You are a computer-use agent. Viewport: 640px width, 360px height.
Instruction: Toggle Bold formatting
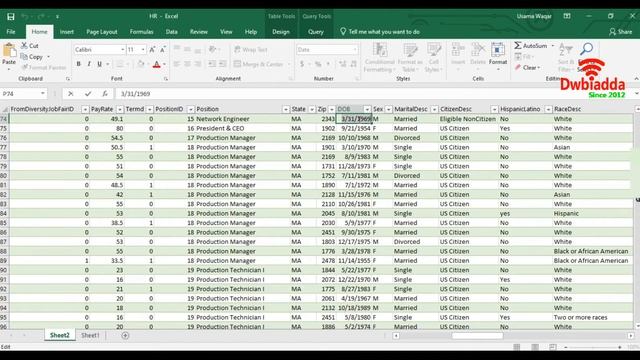(78, 64)
